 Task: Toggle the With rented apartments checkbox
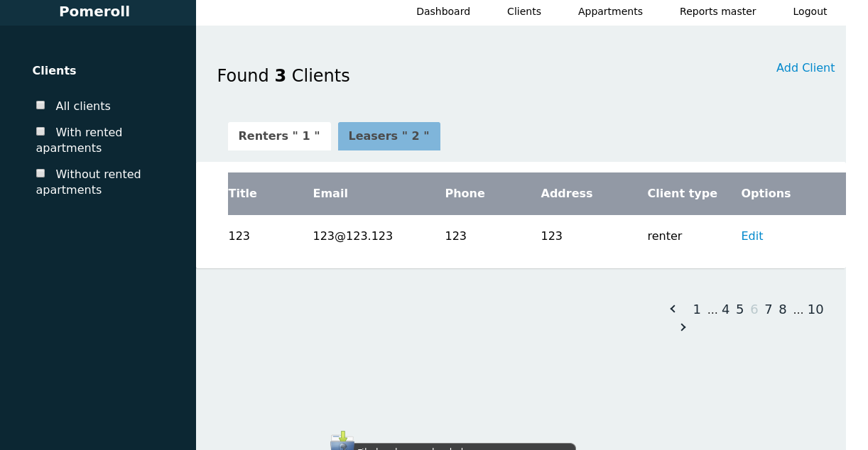click(40, 131)
